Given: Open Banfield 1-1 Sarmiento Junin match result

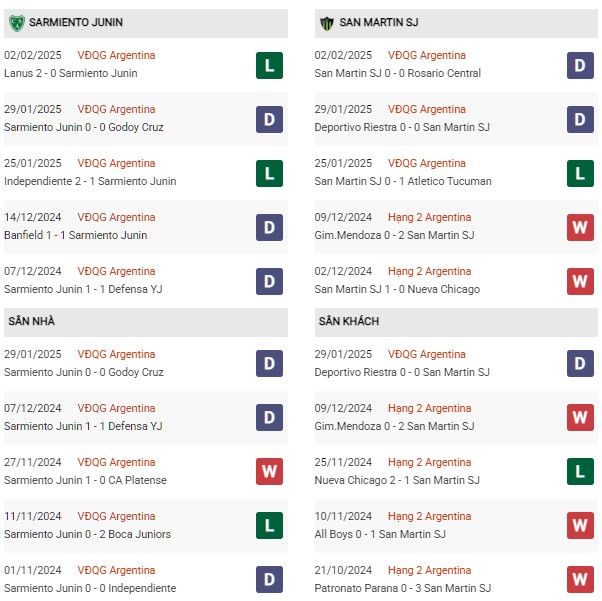Looking at the screenshot, I should pyautogui.click(x=76, y=235).
